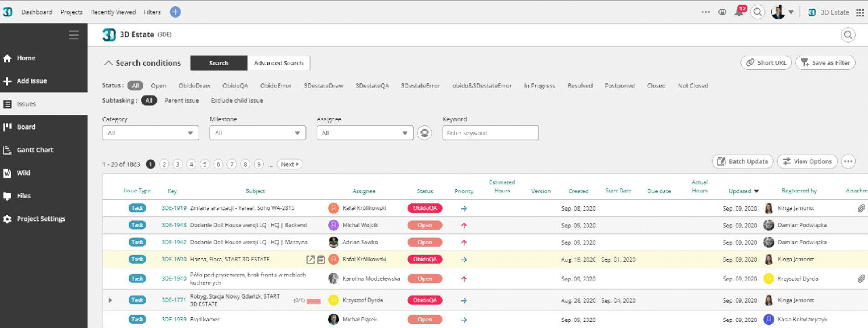The height and width of the screenshot is (328, 868).
Task: Click the assign-to-myself icon beside Assignee dropdown
Action: point(425,133)
